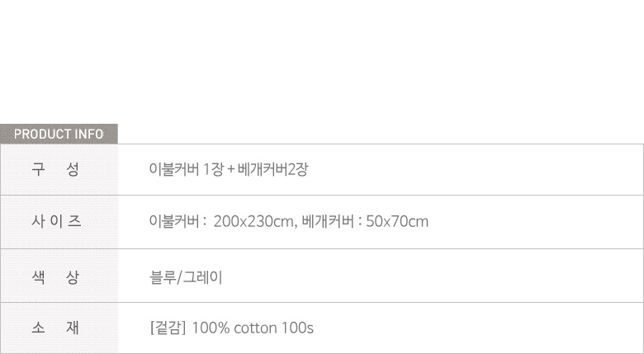Click the '베개커버 :' label in size row
Viewport: 644px width, 354px height.
pyautogui.click(x=332, y=221)
